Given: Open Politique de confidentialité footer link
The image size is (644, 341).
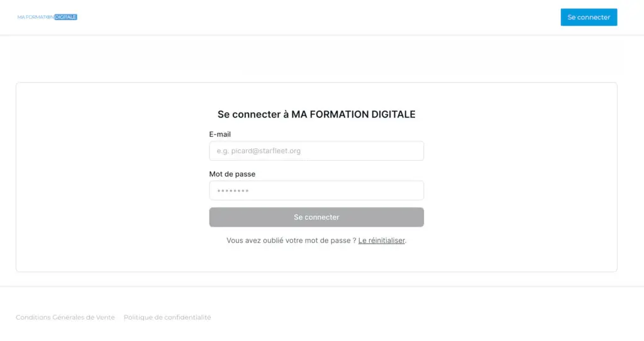Looking at the screenshot, I should click(x=167, y=318).
